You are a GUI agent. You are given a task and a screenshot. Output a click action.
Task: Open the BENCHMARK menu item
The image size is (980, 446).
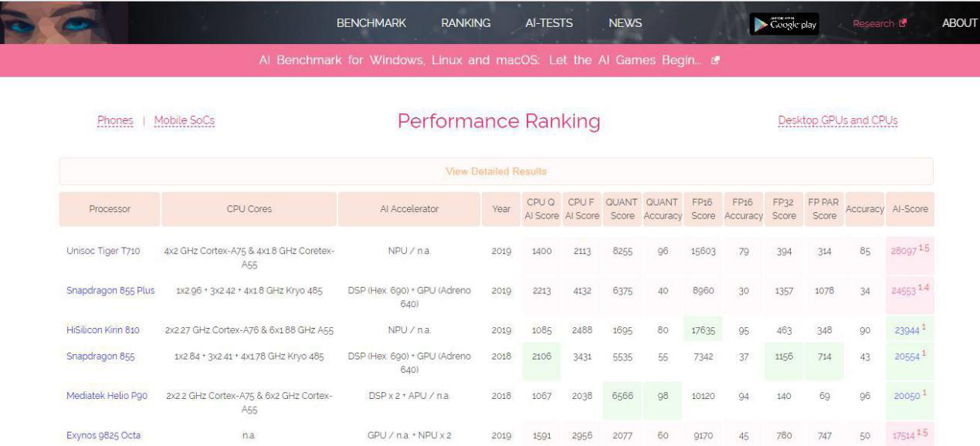[x=371, y=23]
